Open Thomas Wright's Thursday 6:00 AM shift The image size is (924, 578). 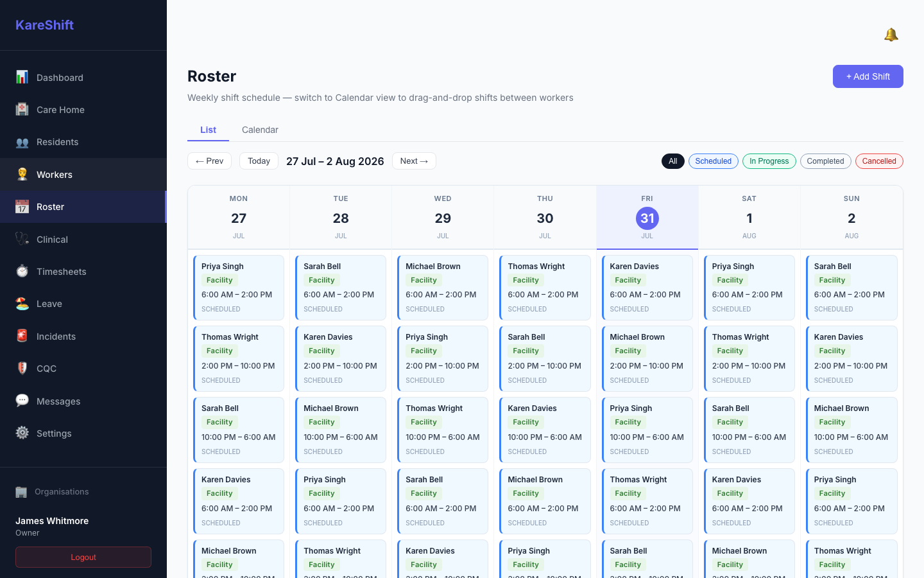pyautogui.click(x=545, y=288)
